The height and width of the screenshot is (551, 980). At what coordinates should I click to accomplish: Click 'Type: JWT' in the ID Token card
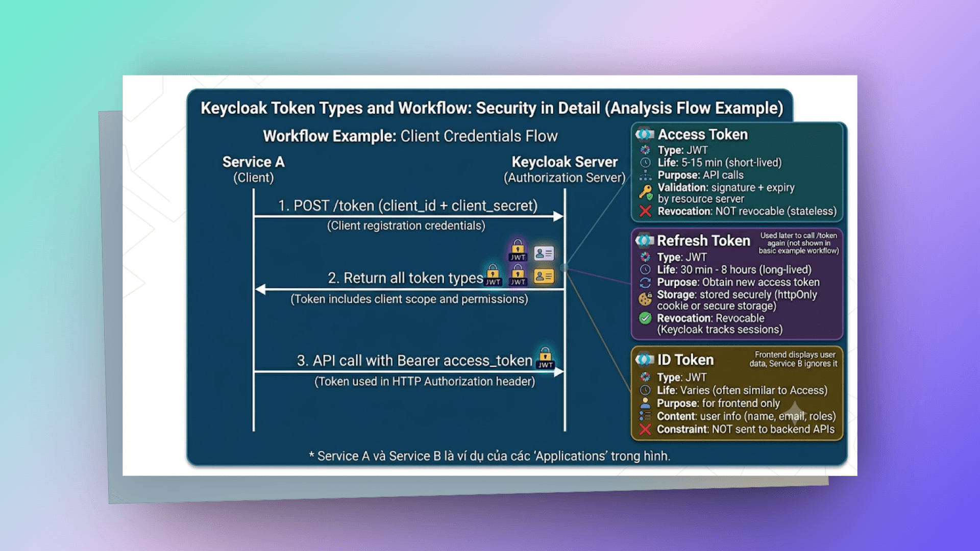click(x=682, y=378)
